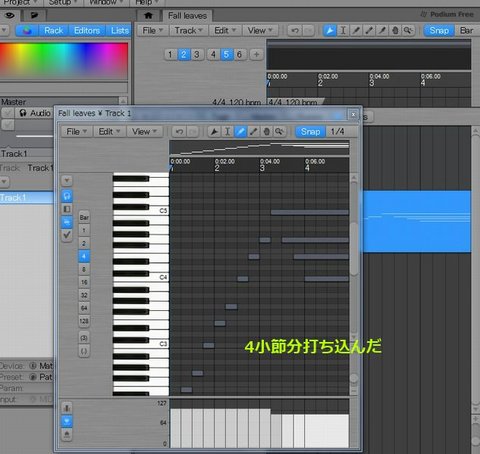Expand the dropdown arrow above headphones button
480x454 pixels.
(x=67, y=181)
